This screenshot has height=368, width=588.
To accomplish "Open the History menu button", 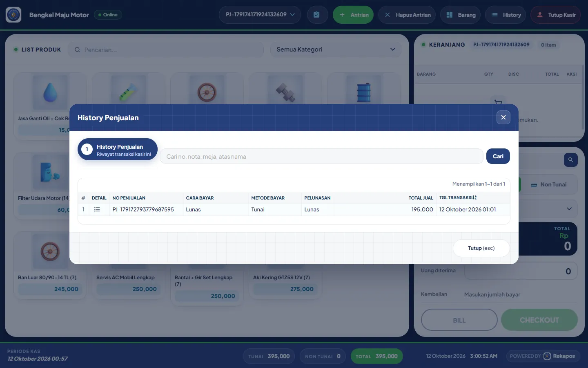I will (506, 15).
